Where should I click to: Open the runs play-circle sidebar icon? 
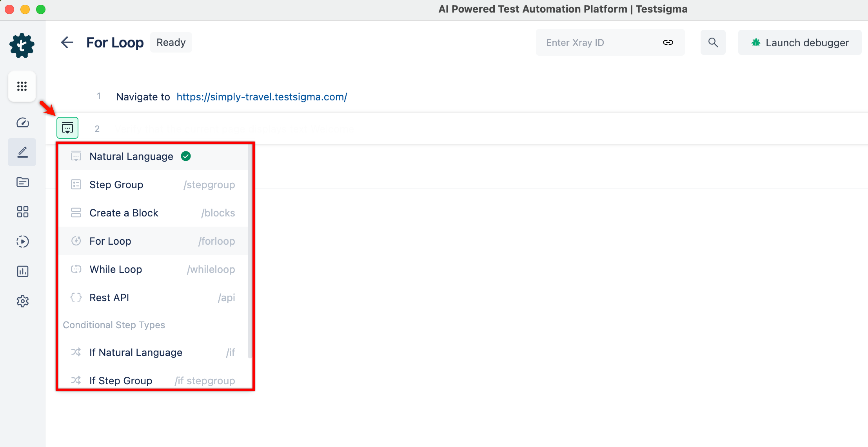pos(22,242)
